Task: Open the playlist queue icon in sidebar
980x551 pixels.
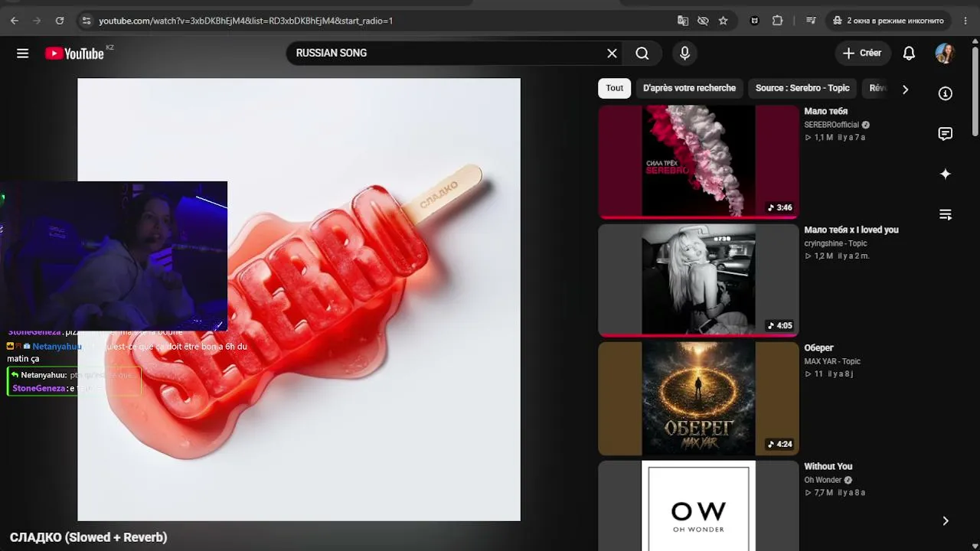Action: (x=946, y=214)
